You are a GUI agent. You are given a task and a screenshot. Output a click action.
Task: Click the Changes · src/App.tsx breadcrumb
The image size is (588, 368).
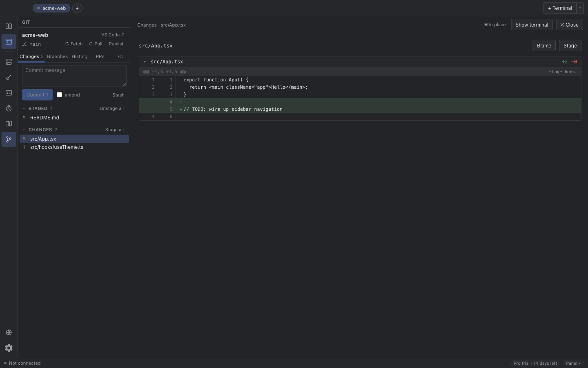pyautogui.click(x=161, y=25)
